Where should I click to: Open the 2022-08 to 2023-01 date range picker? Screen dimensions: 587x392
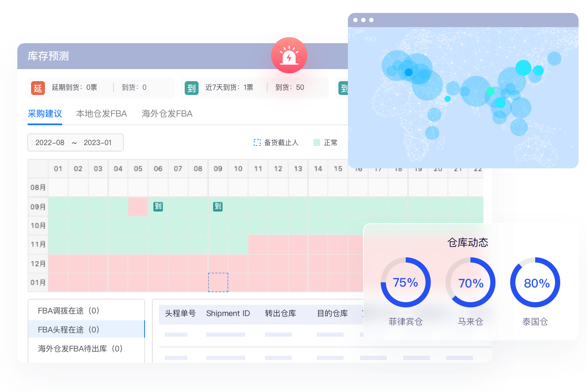[x=76, y=142]
